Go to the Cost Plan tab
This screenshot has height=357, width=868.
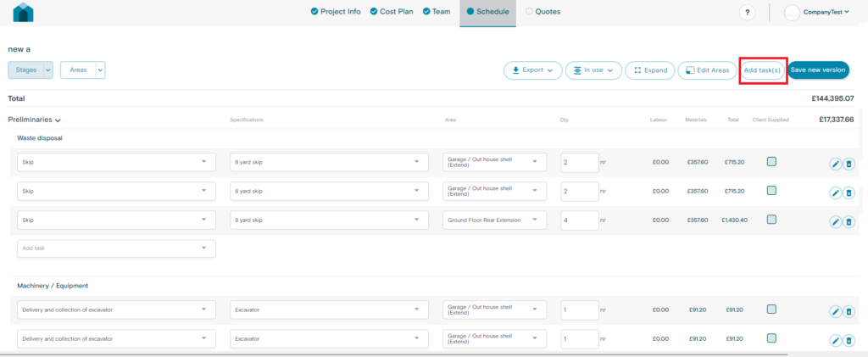pyautogui.click(x=392, y=12)
